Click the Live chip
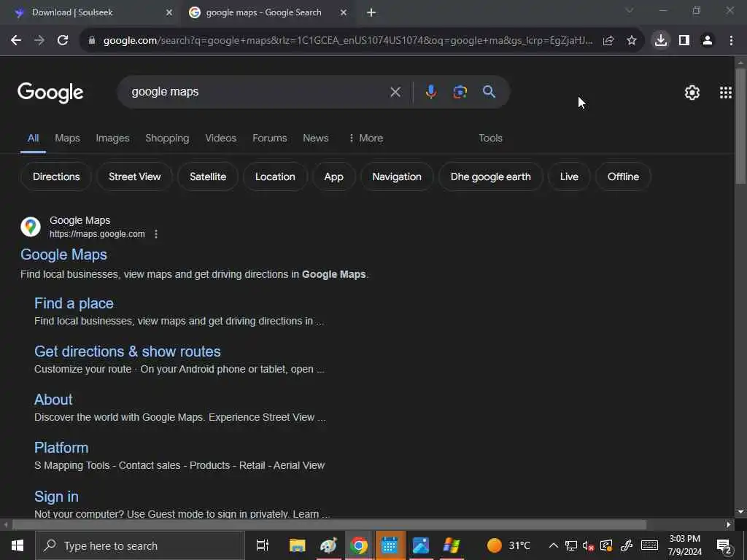 coord(569,176)
